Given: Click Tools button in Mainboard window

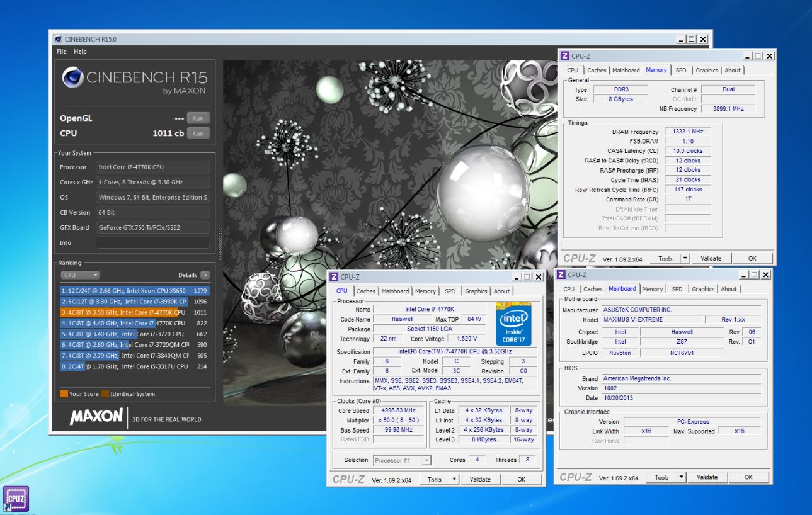Looking at the screenshot, I should point(661,477).
